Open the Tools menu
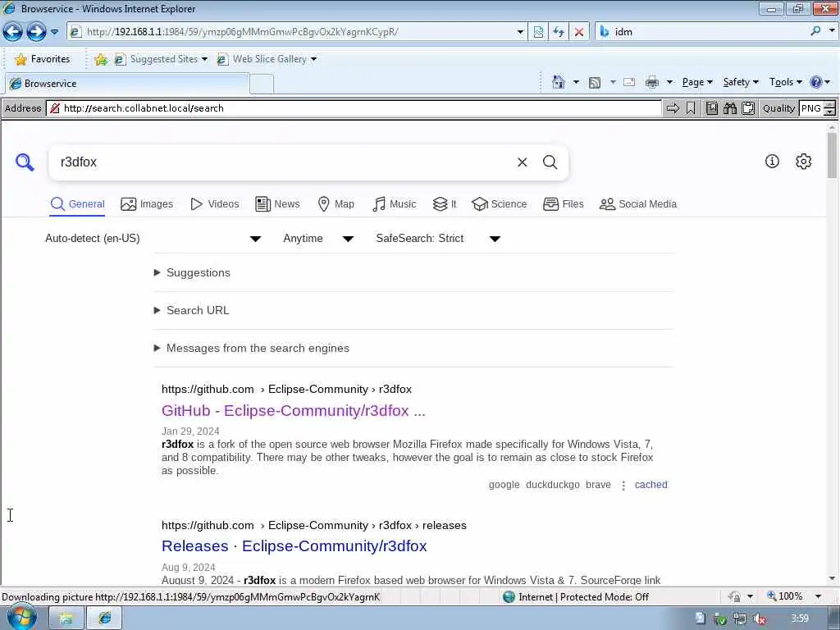Image resolution: width=840 pixels, height=630 pixels. pos(785,82)
